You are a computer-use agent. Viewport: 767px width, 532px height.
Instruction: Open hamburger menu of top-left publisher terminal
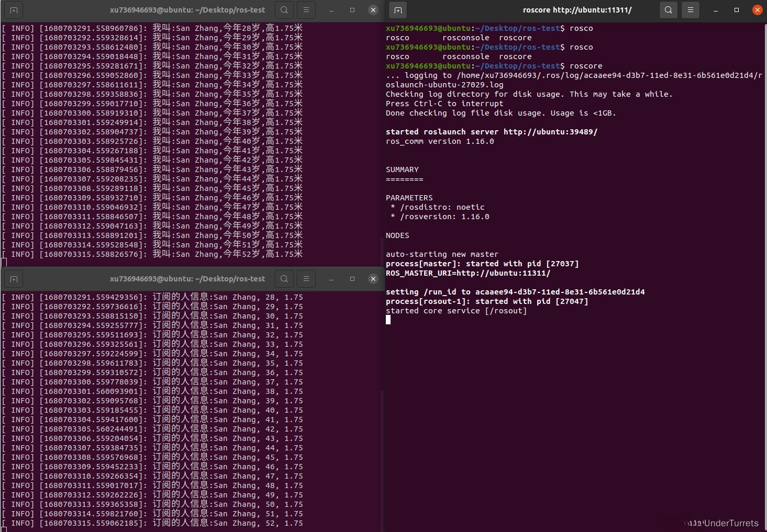pos(306,10)
